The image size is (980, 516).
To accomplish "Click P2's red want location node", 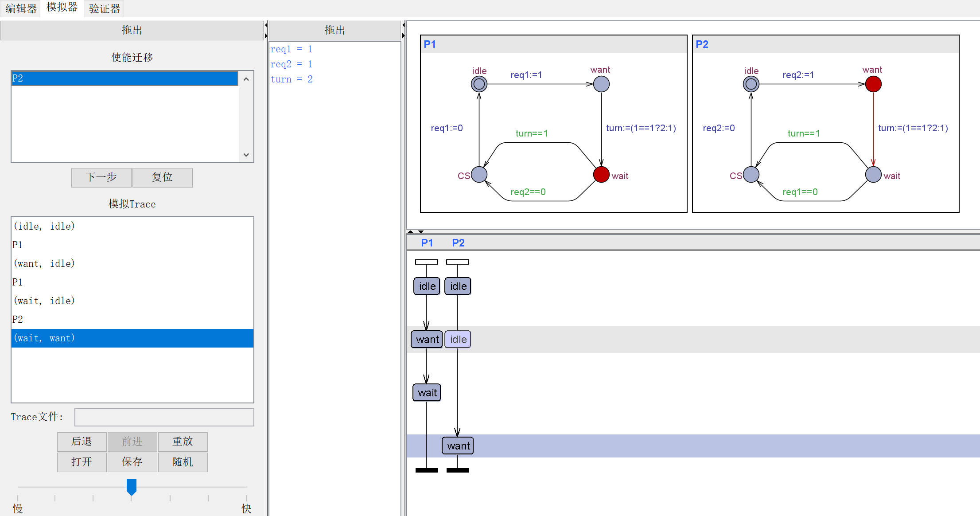I will tap(873, 84).
